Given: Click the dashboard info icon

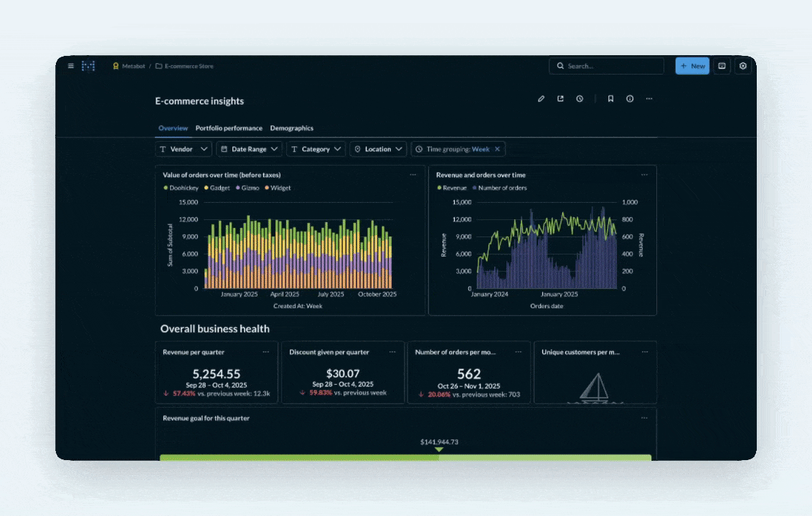Looking at the screenshot, I should click(630, 98).
